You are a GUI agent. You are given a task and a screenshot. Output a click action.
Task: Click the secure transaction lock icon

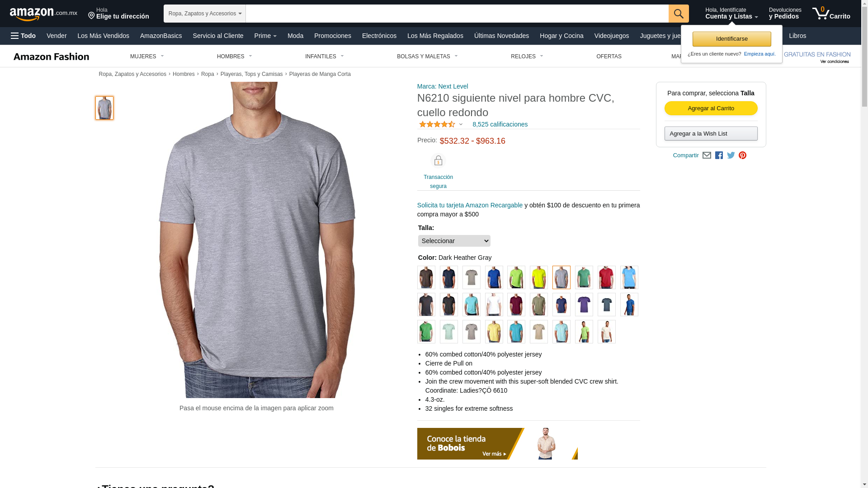[x=438, y=161]
